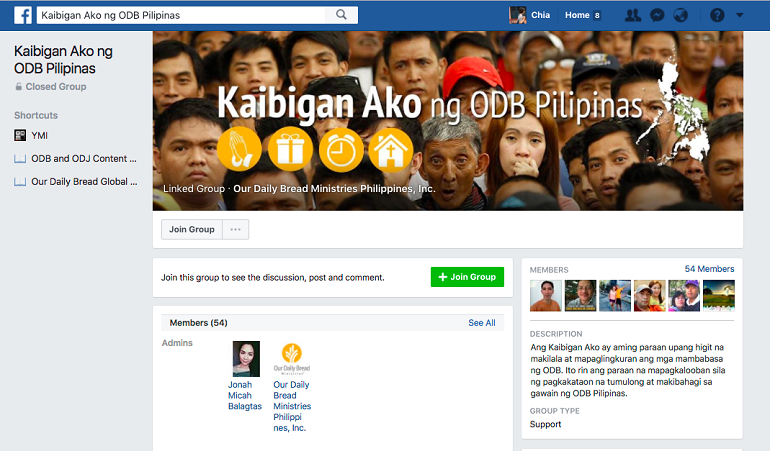Open Jonah Micah Balagtas admin profile
The image size is (770, 468).
(245, 395)
